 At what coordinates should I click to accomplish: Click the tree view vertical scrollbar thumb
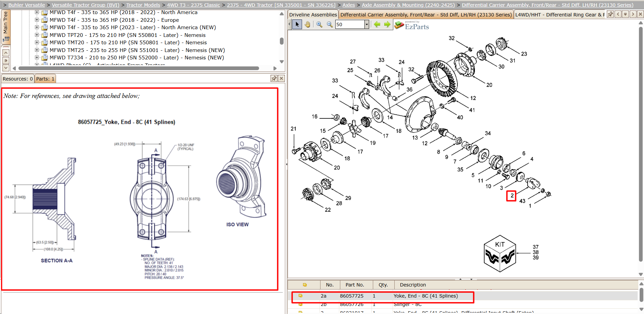[282, 41]
